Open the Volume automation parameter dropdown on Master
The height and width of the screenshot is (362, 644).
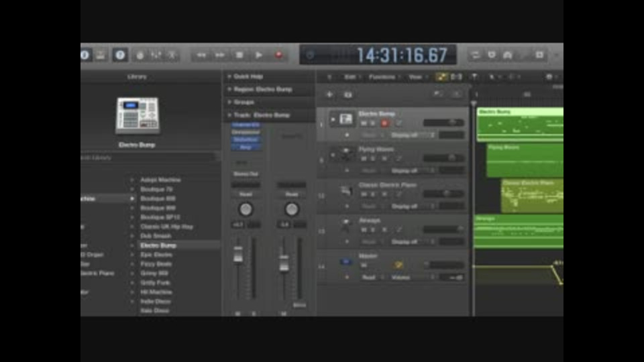click(413, 278)
